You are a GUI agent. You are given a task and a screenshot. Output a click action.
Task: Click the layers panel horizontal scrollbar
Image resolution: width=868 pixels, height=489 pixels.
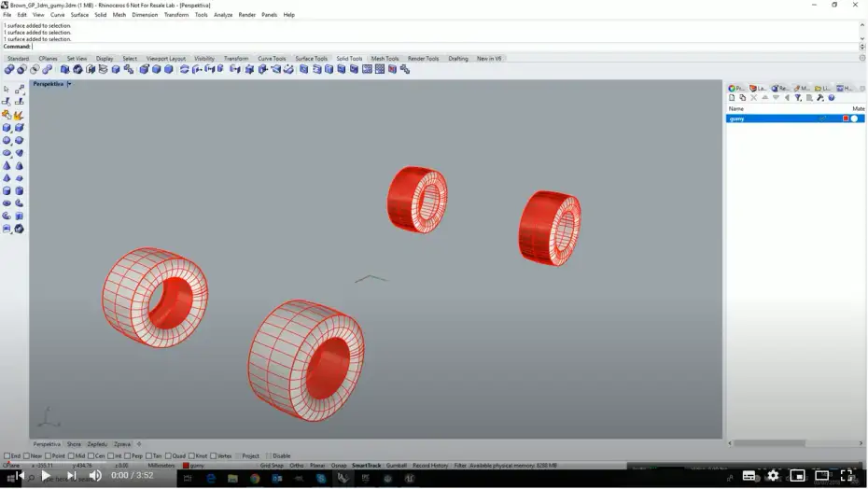(769, 443)
